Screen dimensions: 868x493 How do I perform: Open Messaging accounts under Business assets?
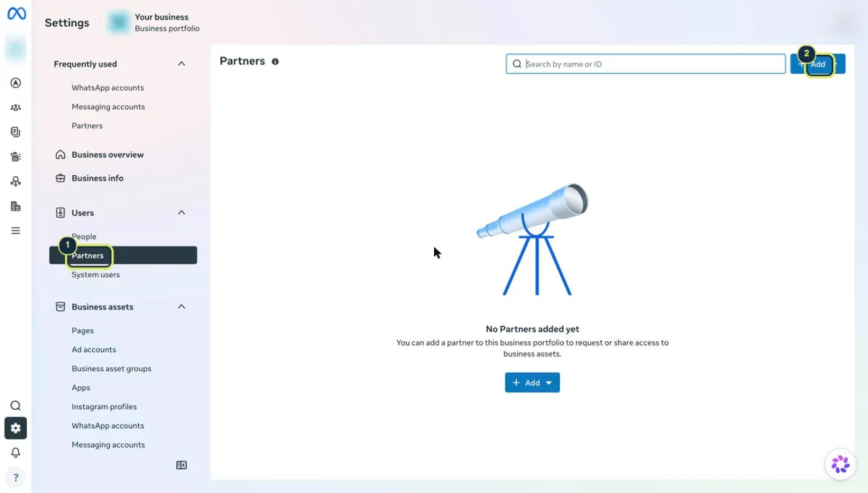pyautogui.click(x=109, y=445)
